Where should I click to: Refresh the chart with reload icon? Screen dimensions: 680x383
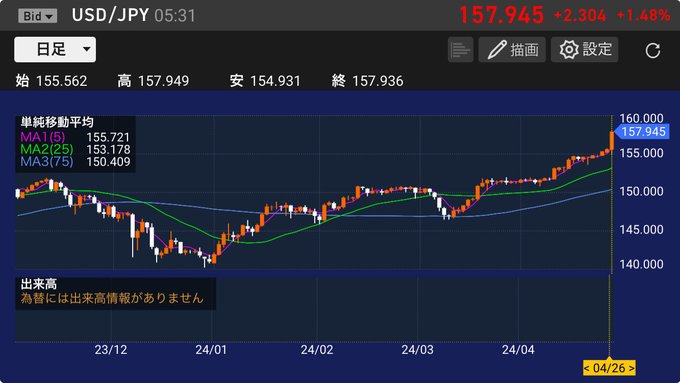tap(652, 51)
